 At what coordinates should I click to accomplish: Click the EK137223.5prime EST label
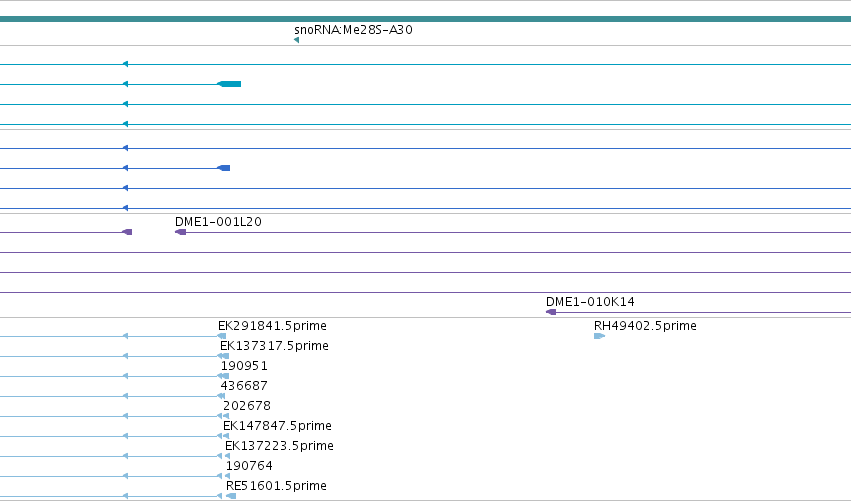point(279,446)
